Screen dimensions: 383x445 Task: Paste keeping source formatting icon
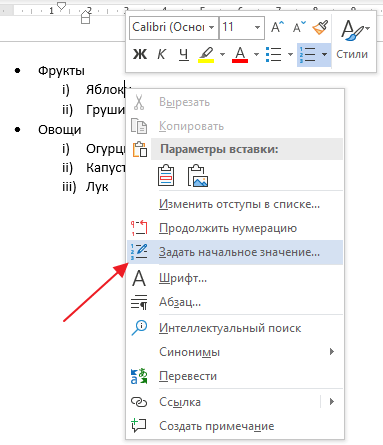(166, 175)
